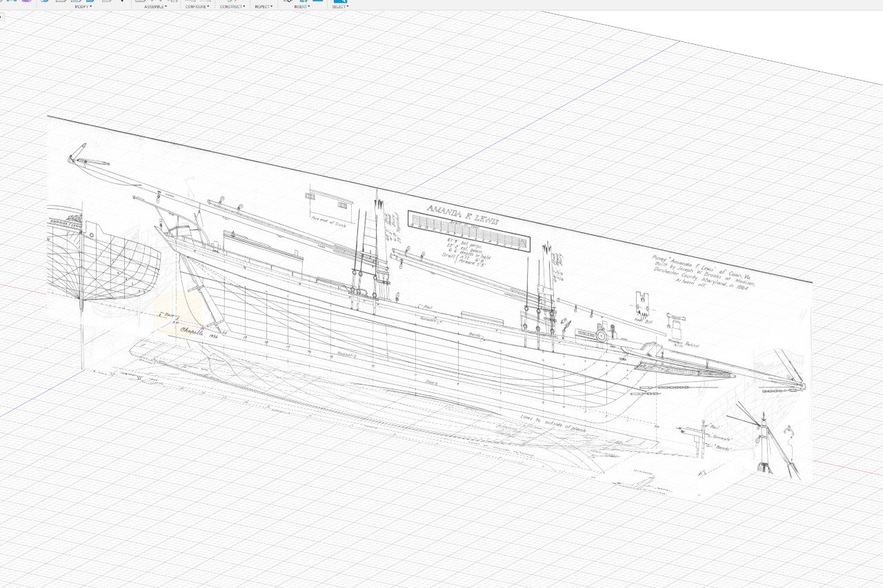Open the INSERT dropdown menu
Screen dimensions: 883x588
click(301, 6)
